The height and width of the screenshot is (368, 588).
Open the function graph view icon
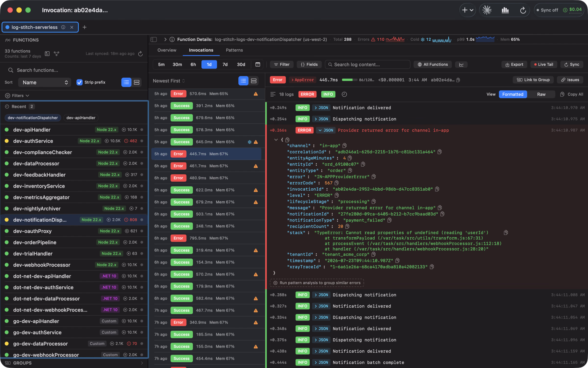click(x=57, y=54)
